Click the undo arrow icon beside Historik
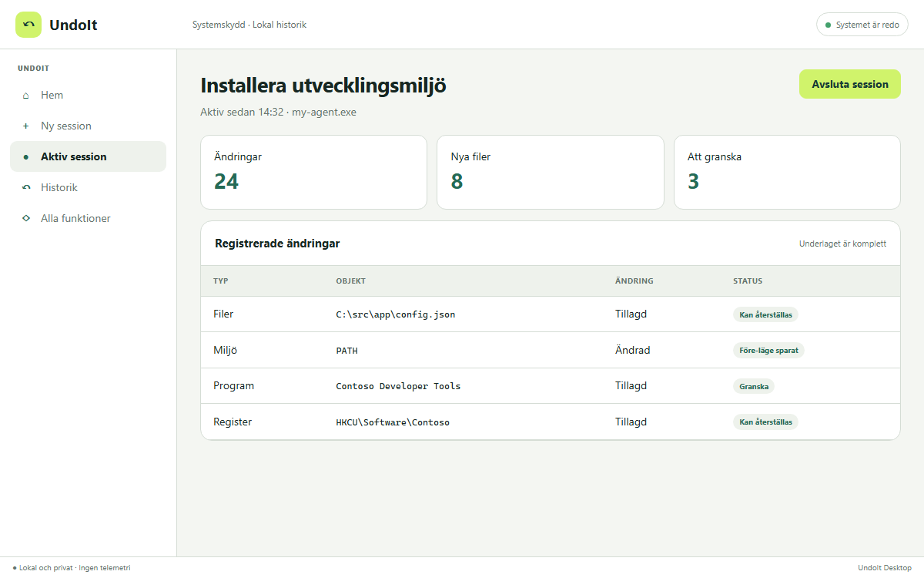924x578 pixels. 25,188
